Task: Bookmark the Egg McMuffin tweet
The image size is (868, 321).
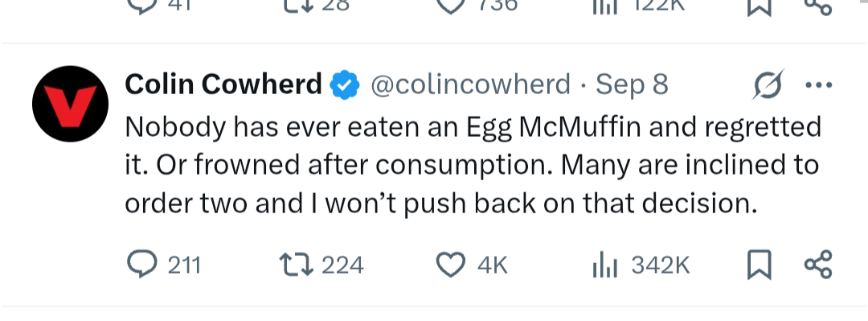Action: [x=759, y=265]
